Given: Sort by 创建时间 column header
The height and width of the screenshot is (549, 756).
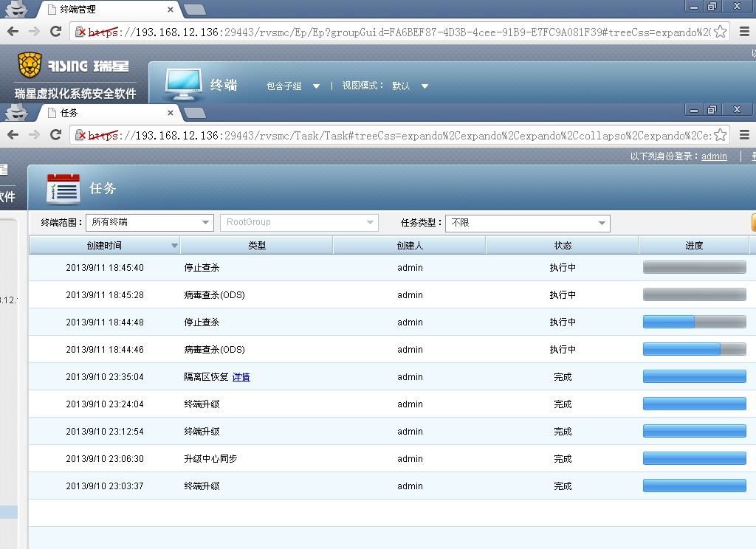Looking at the screenshot, I should click(104, 245).
